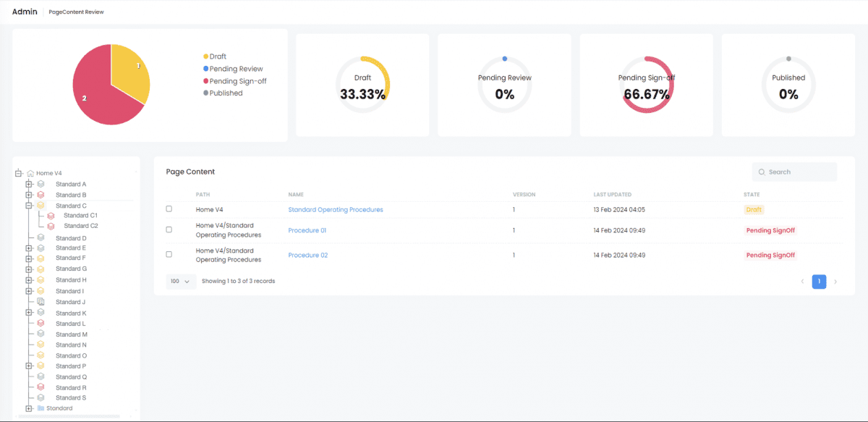Click the Pending Sign-off legend swatch

[x=205, y=81]
